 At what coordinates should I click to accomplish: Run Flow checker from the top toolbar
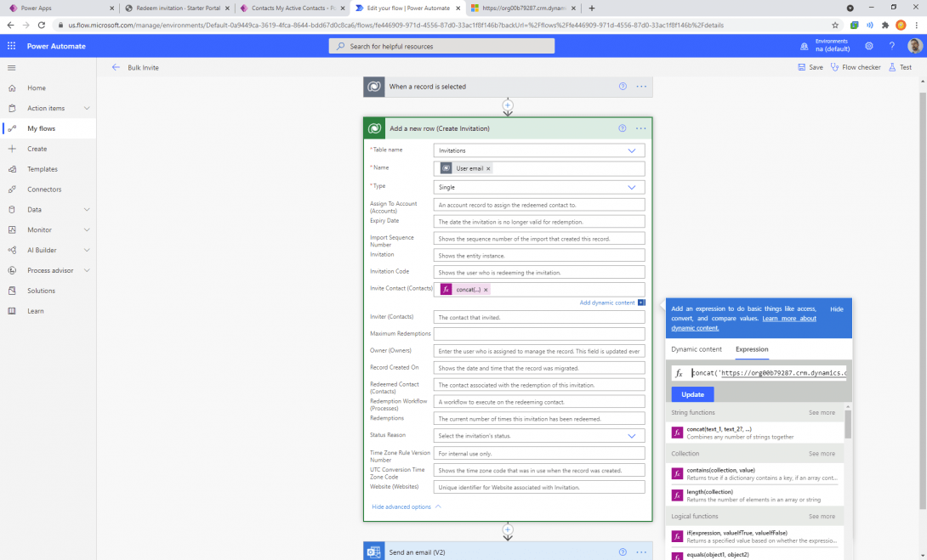pyautogui.click(x=856, y=66)
